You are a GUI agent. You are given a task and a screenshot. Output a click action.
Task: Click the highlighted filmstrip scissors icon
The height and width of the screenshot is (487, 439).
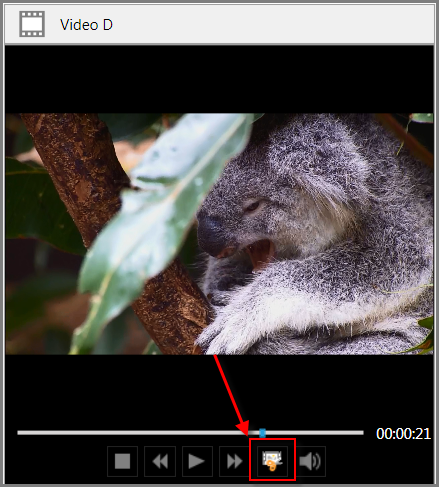pos(272,460)
